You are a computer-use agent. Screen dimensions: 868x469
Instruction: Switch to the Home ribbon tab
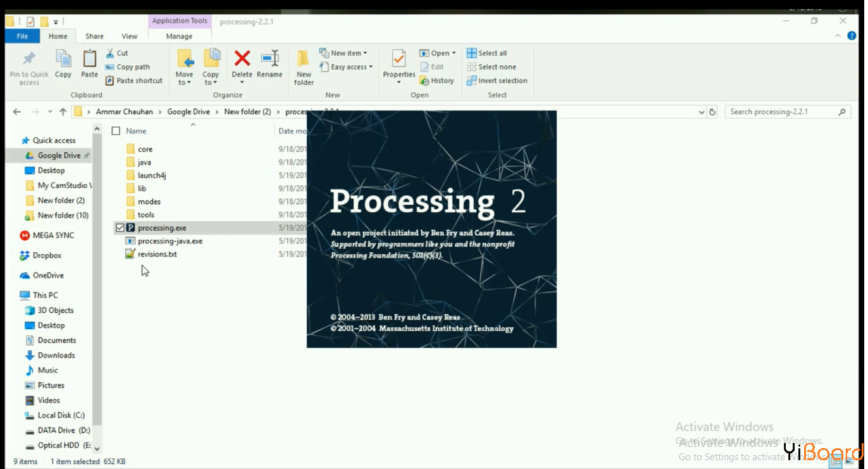(x=58, y=36)
